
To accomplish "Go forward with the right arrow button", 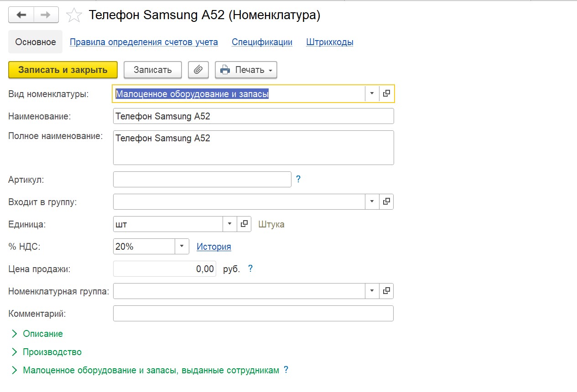I will 46,15.
